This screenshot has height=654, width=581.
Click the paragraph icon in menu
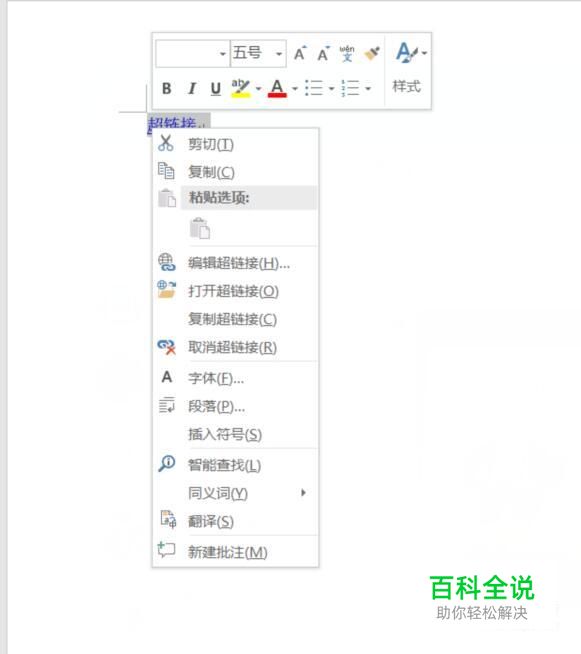tap(167, 405)
